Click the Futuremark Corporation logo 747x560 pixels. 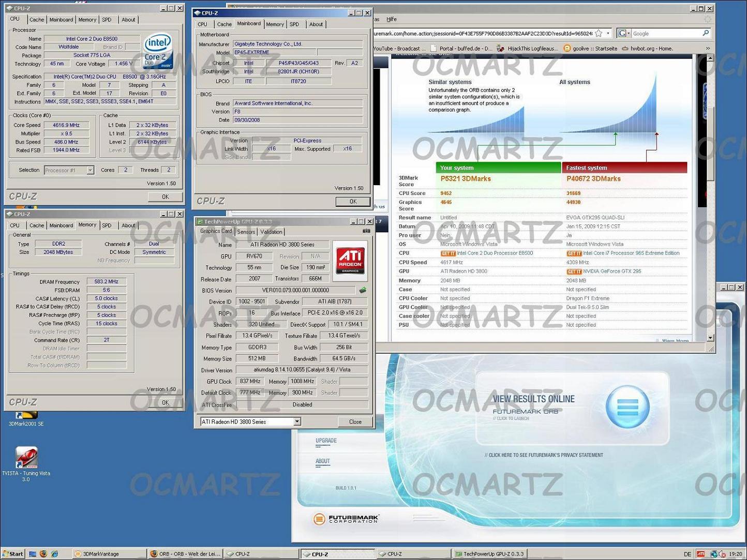[346, 519]
